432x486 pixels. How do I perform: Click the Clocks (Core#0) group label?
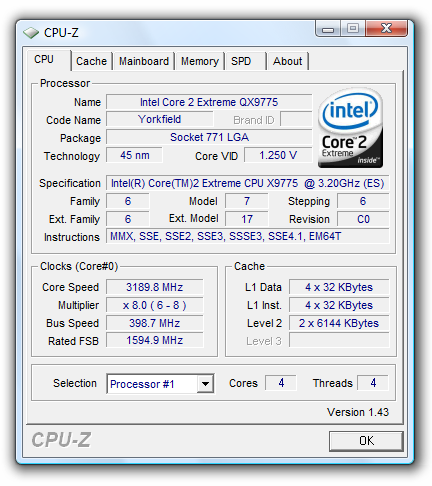[x=79, y=266]
